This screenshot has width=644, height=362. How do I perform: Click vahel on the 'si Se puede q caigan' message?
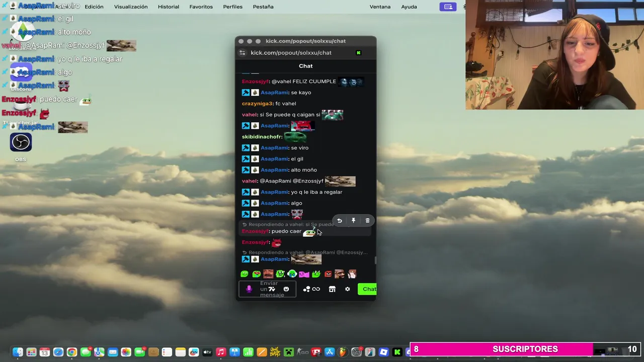click(x=249, y=115)
